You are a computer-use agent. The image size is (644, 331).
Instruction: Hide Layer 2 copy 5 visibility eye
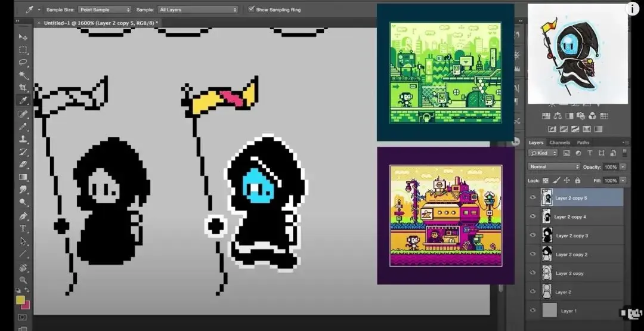532,197
